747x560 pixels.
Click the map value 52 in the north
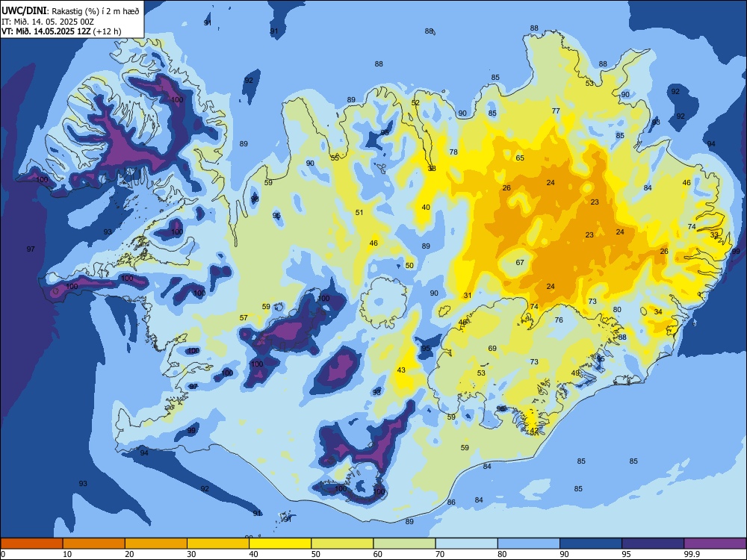point(415,103)
